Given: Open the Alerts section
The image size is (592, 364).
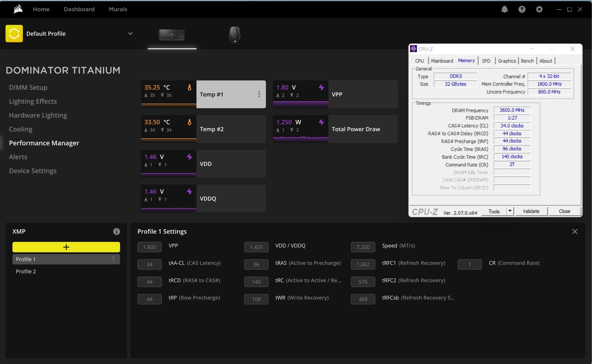Looking at the screenshot, I should coord(18,157).
